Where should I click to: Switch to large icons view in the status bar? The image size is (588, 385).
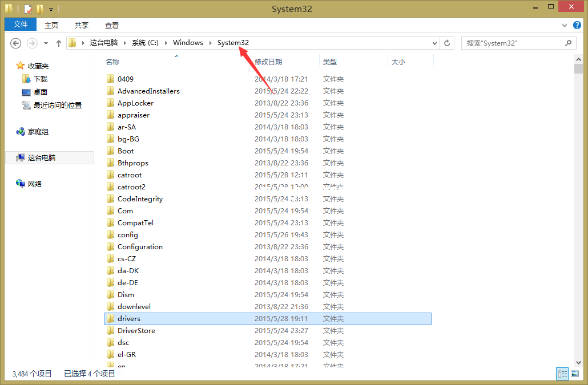click(575, 374)
